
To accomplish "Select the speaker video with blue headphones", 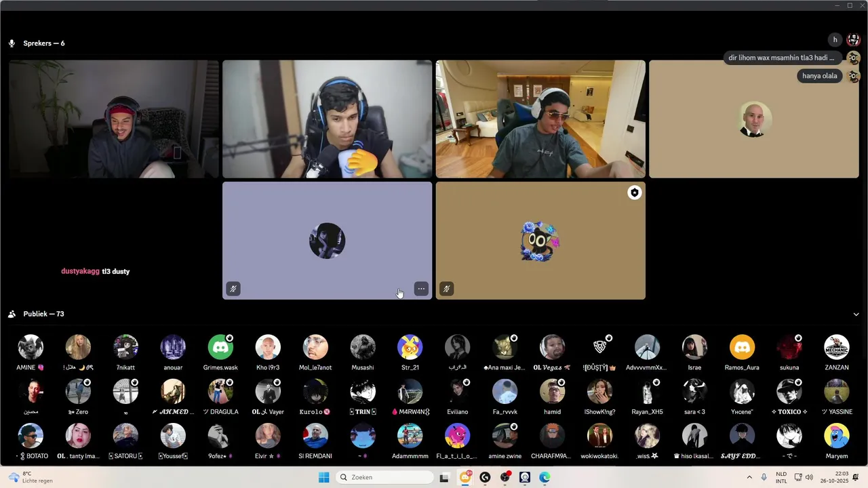I will (x=327, y=119).
